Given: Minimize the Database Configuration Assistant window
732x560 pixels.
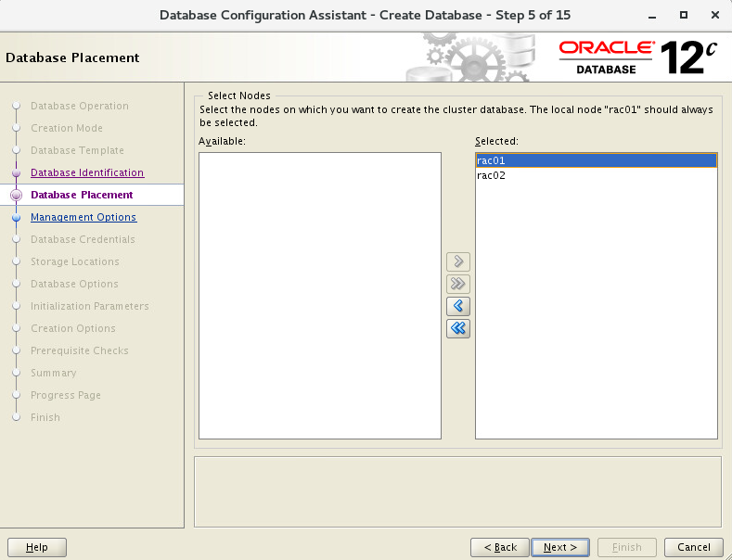Looking at the screenshot, I should click(x=652, y=16).
